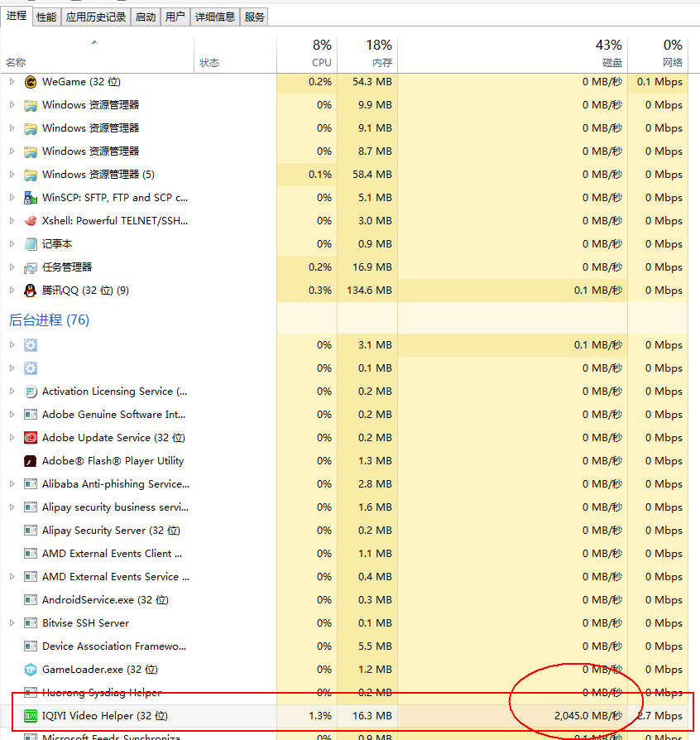Select the Xshell process icon
Viewport: 700px width, 740px height.
click(x=31, y=221)
